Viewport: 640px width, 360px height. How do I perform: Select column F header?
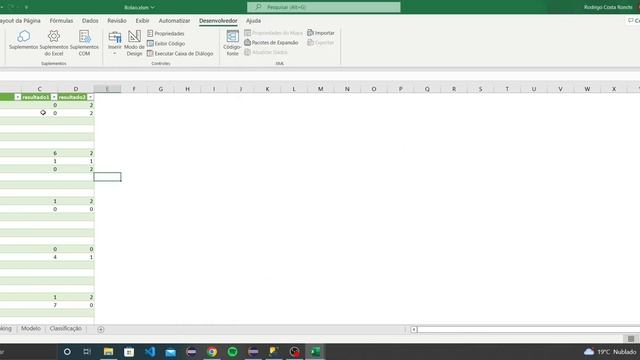tap(134, 89)
